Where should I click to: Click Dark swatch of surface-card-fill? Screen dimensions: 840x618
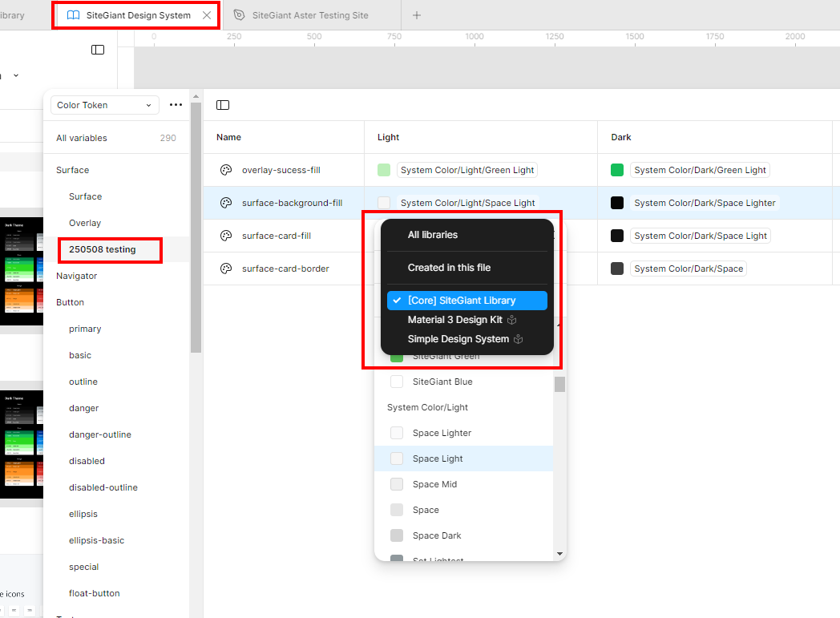point(617,236)
